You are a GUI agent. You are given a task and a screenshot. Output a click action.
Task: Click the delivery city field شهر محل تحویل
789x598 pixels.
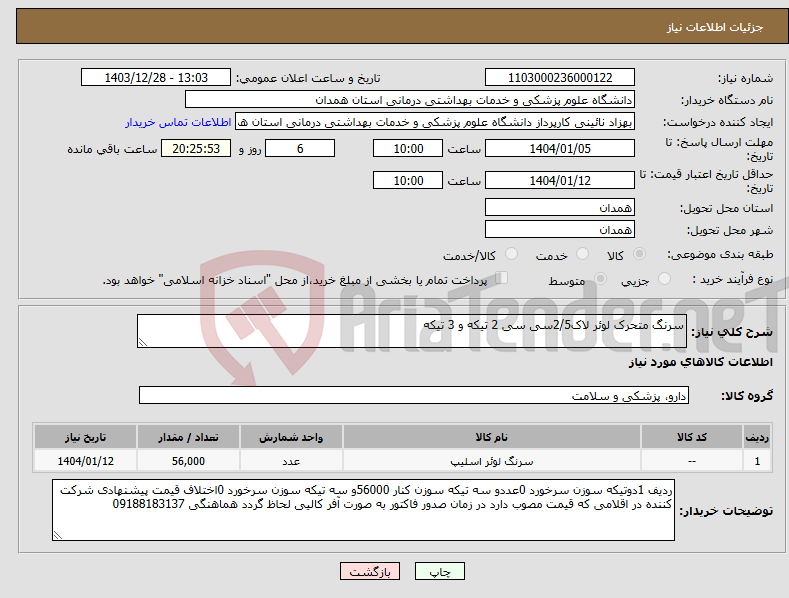tap(560, 230)
